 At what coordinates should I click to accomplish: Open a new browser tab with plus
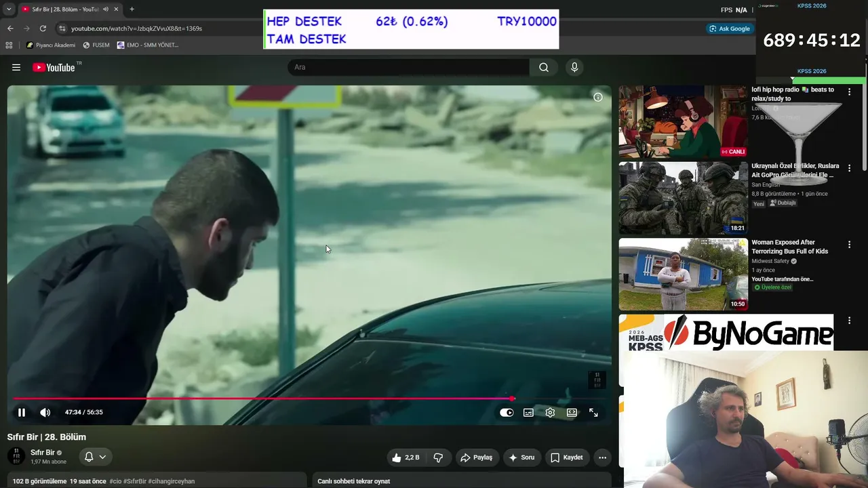click(x=132, y=9)
